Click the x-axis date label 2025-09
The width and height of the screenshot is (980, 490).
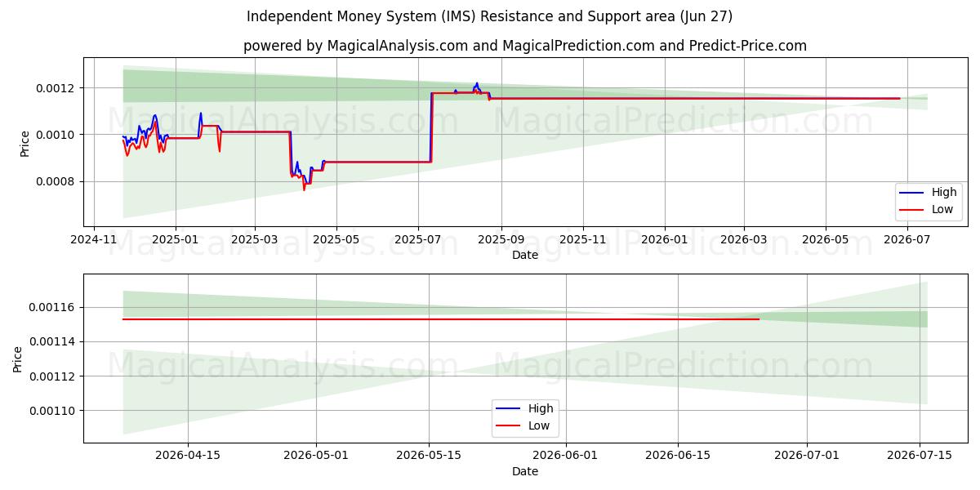501,240
